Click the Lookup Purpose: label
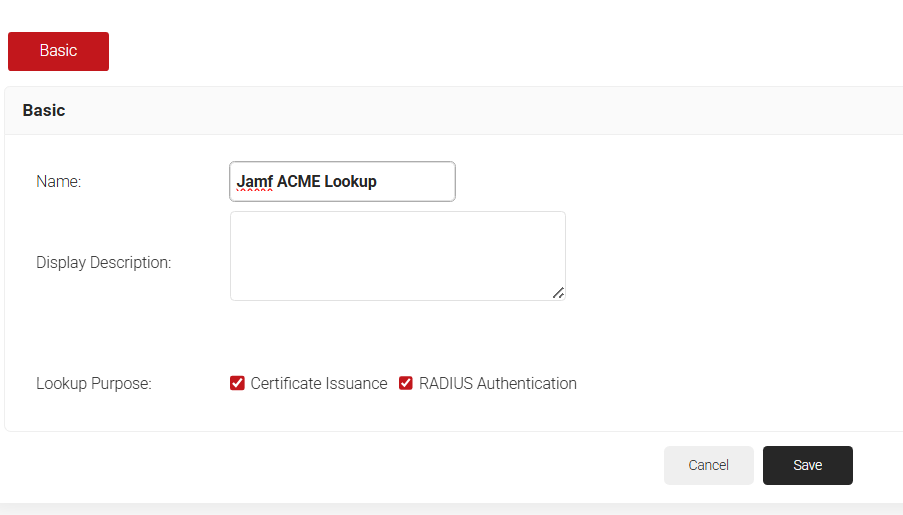 pyautogui.click(x=94, y=383)
